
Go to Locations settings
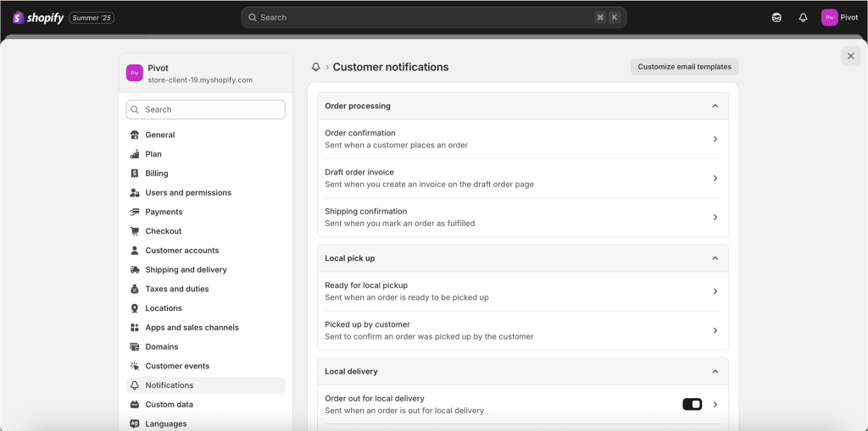tap(205, 308)
